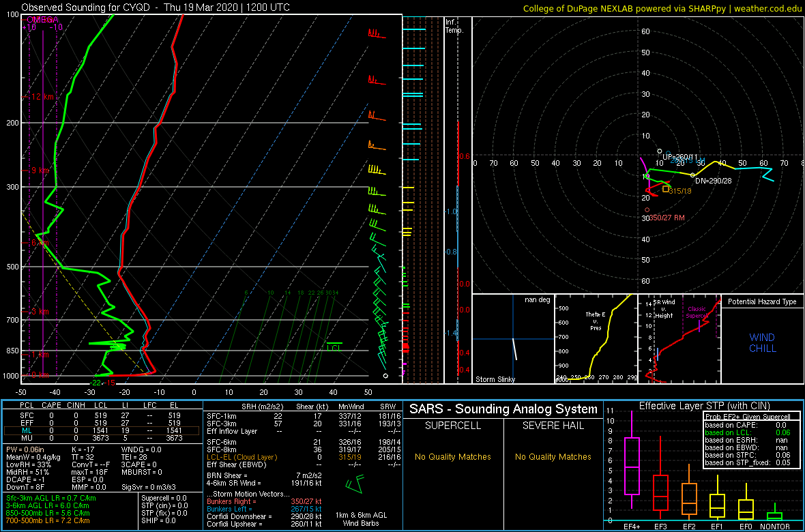This screenshot has width=805, height=532.
Task: Select the Corfidi downshear circle near DN=290/28
Action: 692,175
